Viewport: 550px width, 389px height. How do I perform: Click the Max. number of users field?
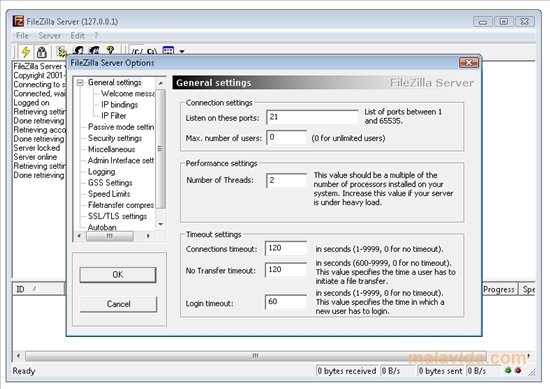pyautogui.click(x=286, y=137)
